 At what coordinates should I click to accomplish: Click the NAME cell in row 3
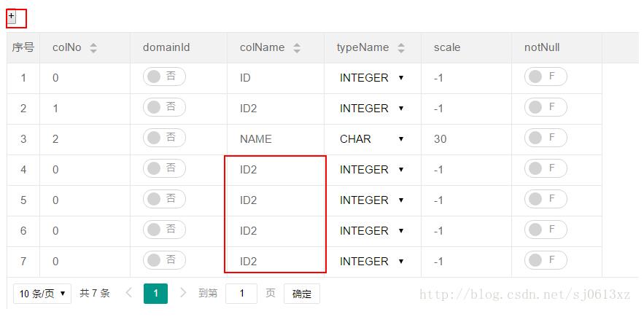[255, 139]
